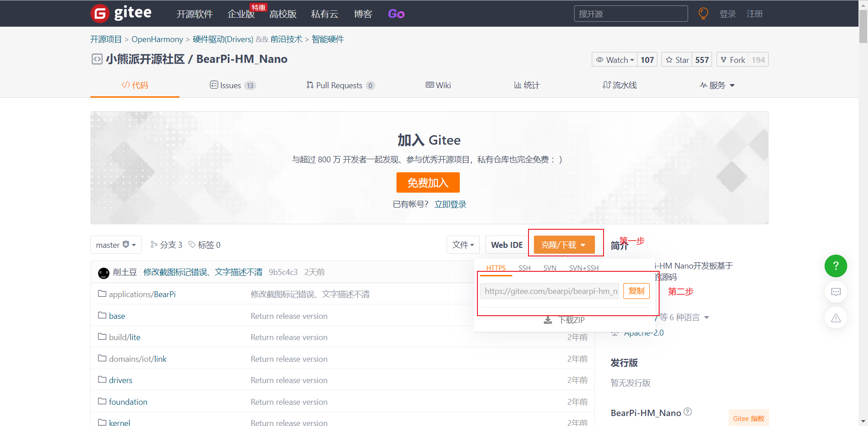868x426 pixels.
Task: Open 开源软件 in navigation
Action: coord(194,14)
